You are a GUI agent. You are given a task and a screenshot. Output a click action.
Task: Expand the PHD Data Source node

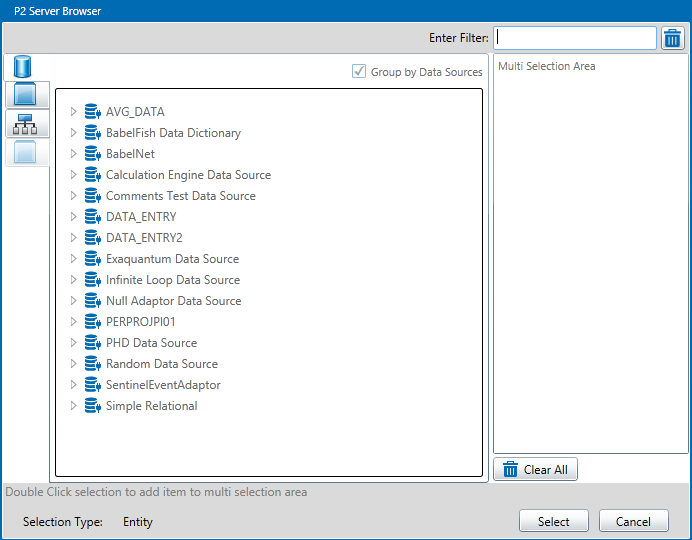[74, 343]
